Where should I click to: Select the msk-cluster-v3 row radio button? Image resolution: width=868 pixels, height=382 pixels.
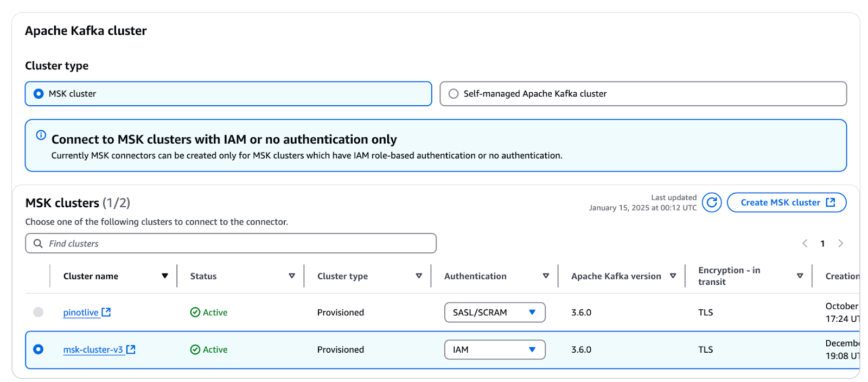point(39,349)
